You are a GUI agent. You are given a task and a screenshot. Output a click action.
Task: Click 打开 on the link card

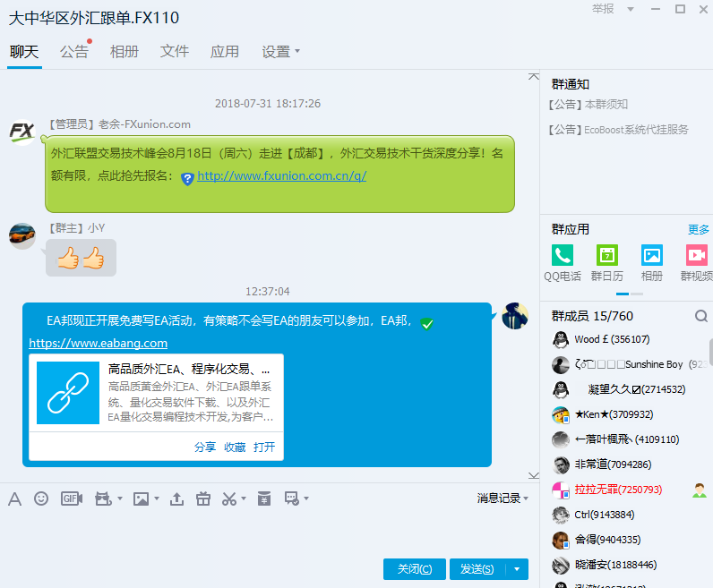pyautogui.click(x=264, y=447)
